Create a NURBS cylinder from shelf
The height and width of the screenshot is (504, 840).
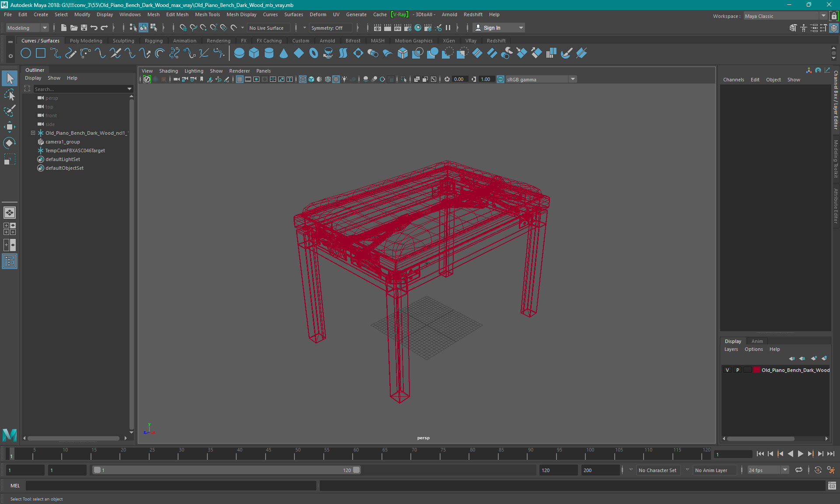coord(269,53)
